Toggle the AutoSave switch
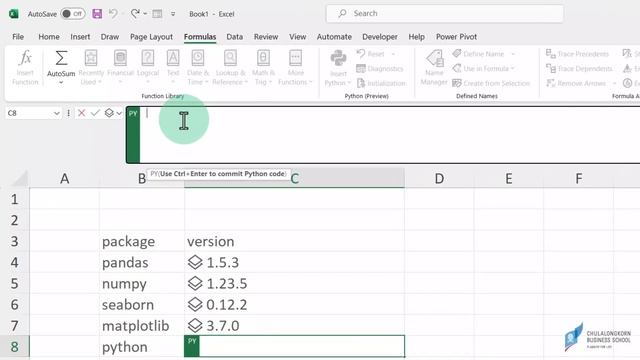Viewport: 640px width, 360px height. point(73,14)
